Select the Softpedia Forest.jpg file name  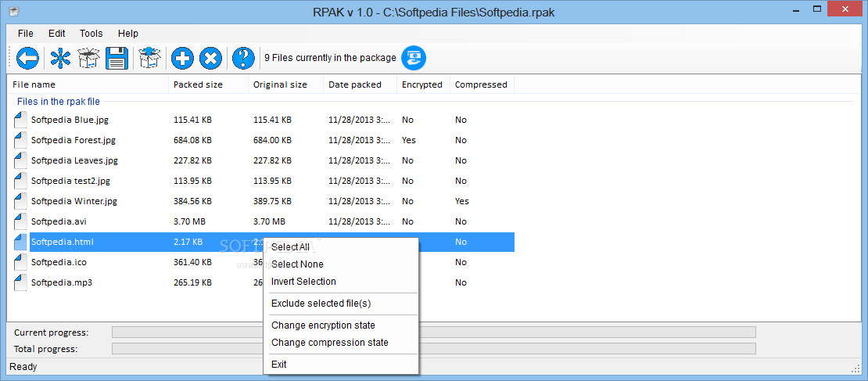pos(73,140)
